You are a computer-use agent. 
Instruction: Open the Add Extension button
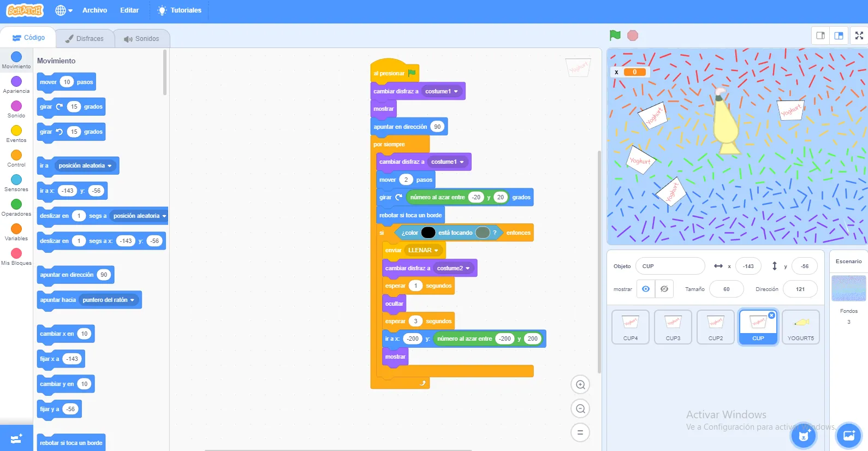pos(16,438)
